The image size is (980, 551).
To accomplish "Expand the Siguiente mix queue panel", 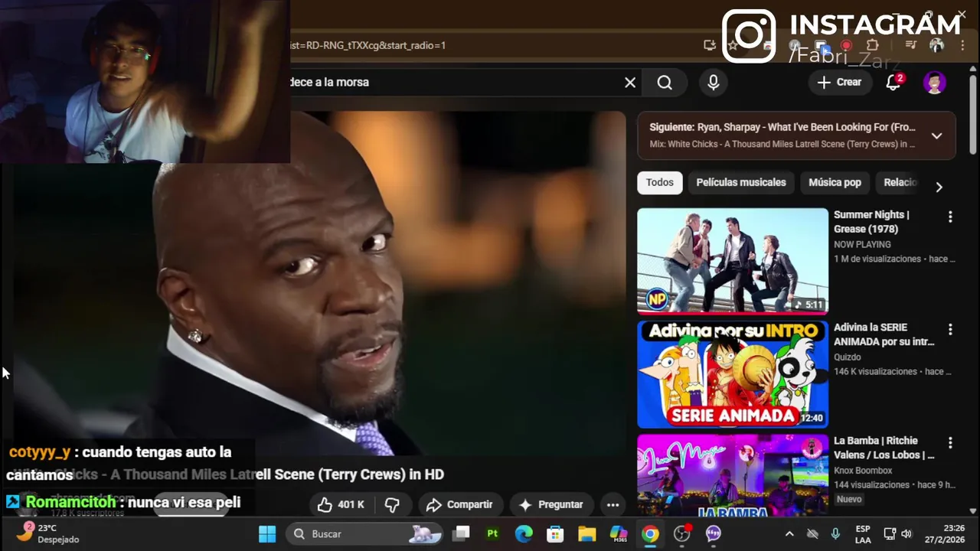I will (936, 135).
